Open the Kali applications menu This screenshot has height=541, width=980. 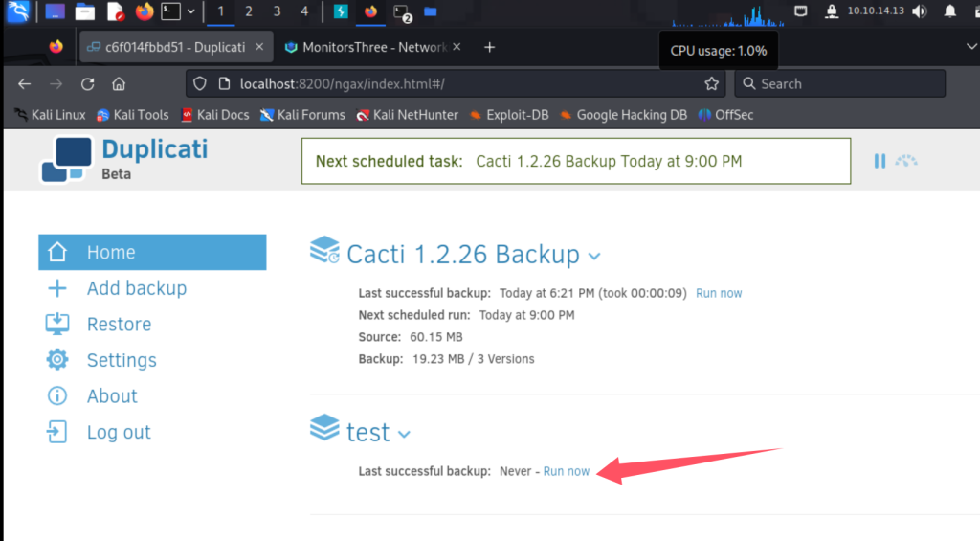[x=17, y=11]
